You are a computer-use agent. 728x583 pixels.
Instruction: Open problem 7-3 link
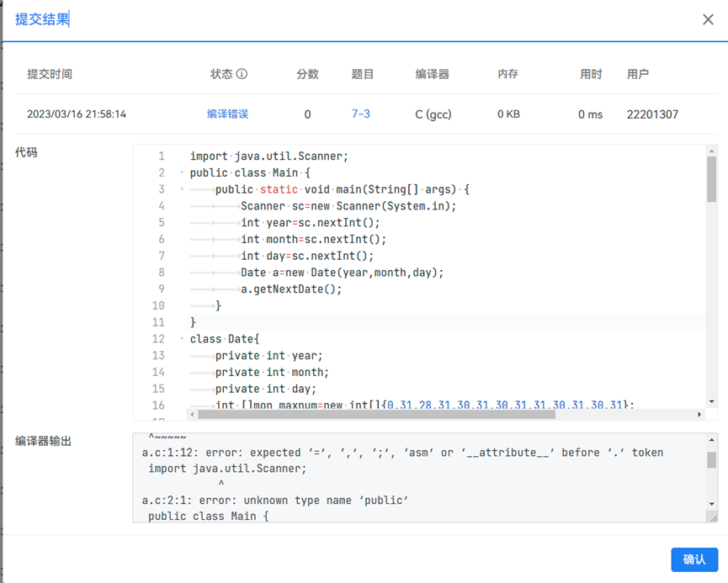tap(361, 114)
